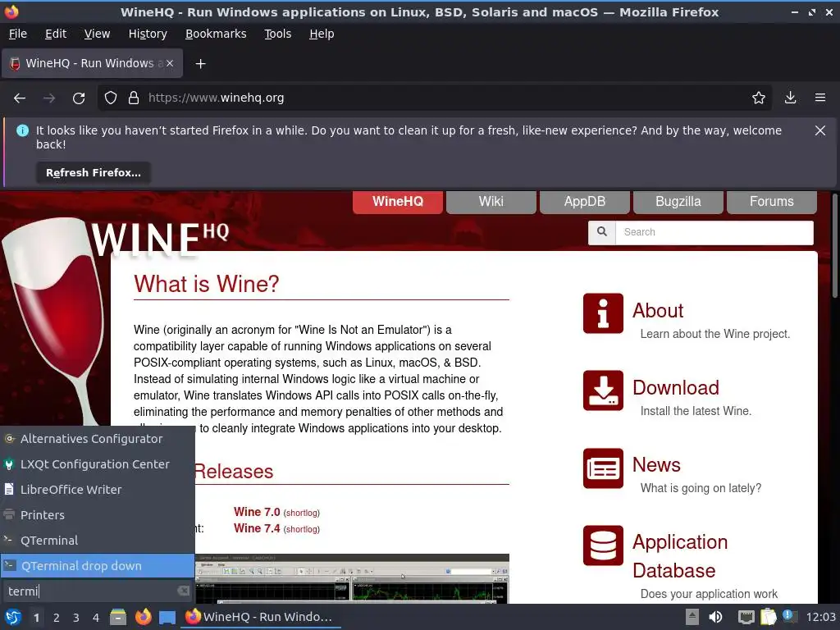The width and height of the screenshot is (840, 630).
Task: View site security via the padlock icon
Action: coord(134,98)
